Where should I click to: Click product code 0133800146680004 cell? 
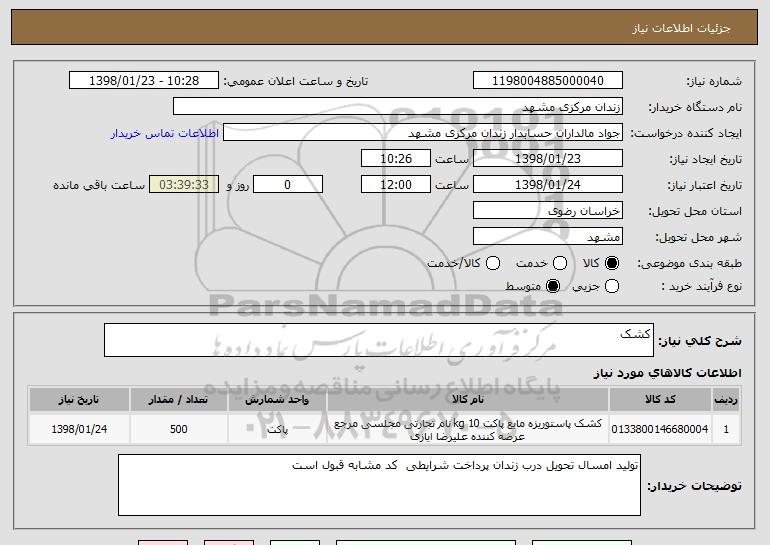coord(660,429)
